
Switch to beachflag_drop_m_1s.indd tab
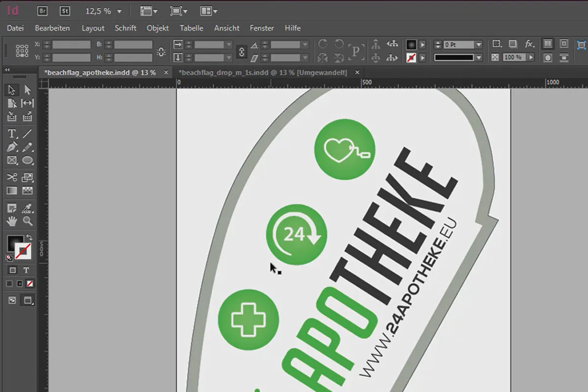263,73
